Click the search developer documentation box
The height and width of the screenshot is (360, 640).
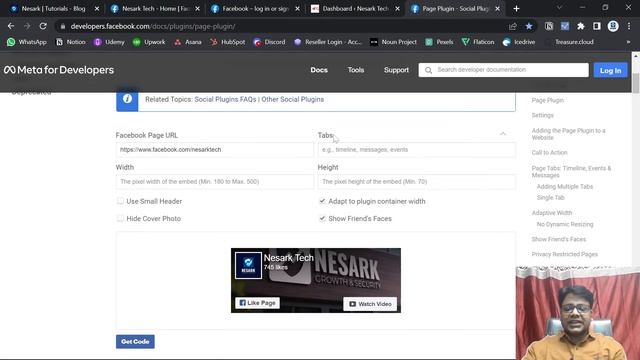click(503, 70)
